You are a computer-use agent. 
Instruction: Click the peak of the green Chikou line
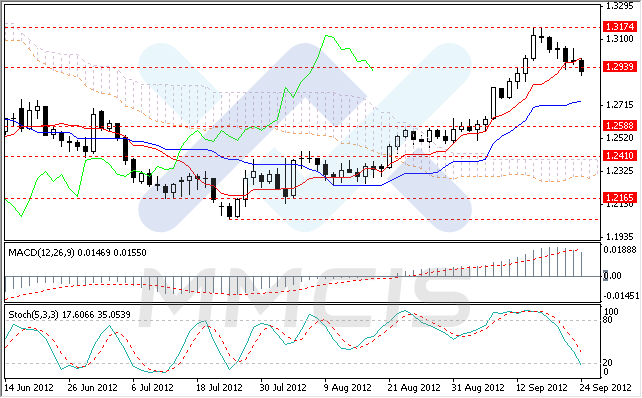click(x=327, y=36)
